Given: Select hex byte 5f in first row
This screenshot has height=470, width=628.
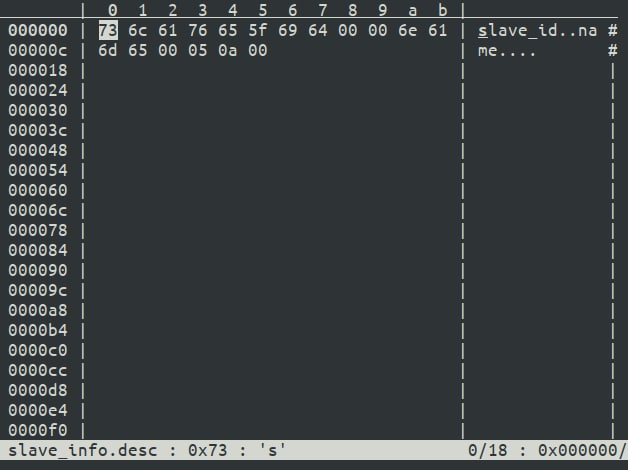Looking at the screenshot, I should click(x=258, y=30).
